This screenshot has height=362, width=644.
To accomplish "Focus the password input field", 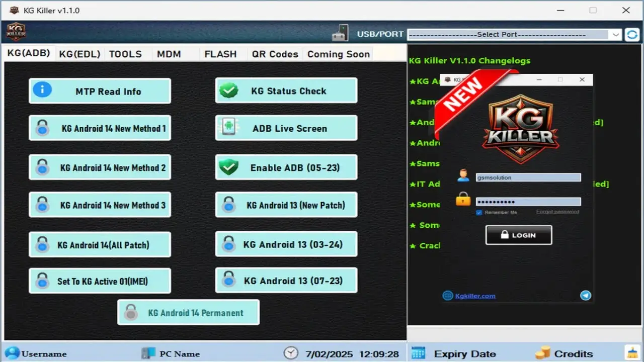I will 528,202.
